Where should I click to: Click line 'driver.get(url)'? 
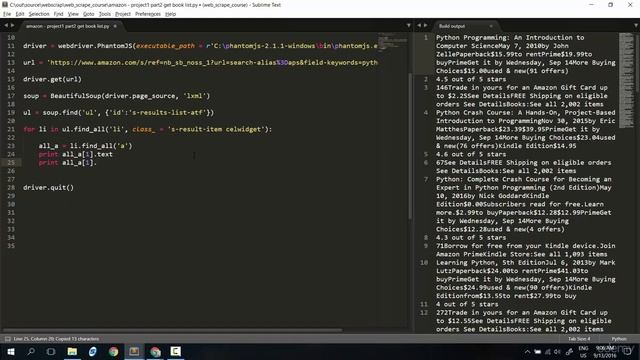point(52,79)
